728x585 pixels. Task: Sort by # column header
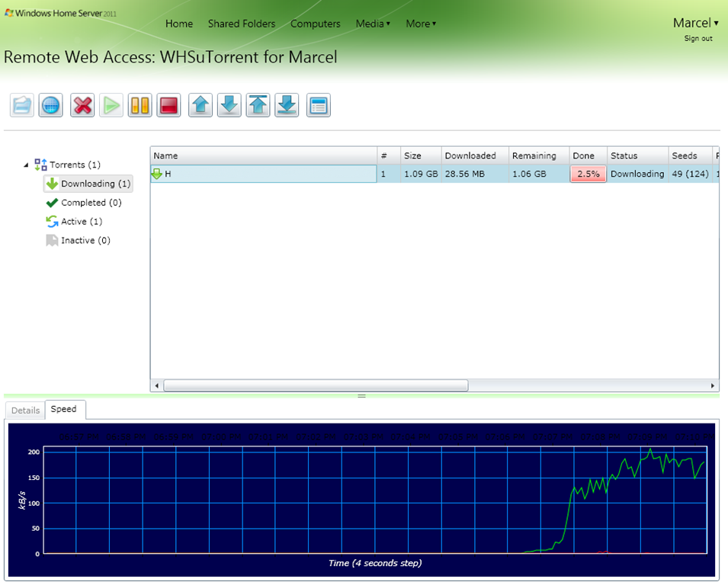[389, 156]
